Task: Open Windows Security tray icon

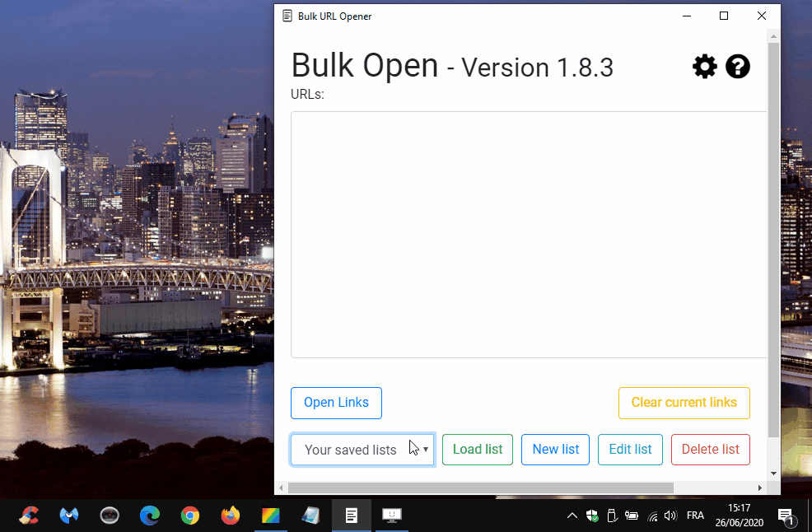Action: click(x=592, y=516)
